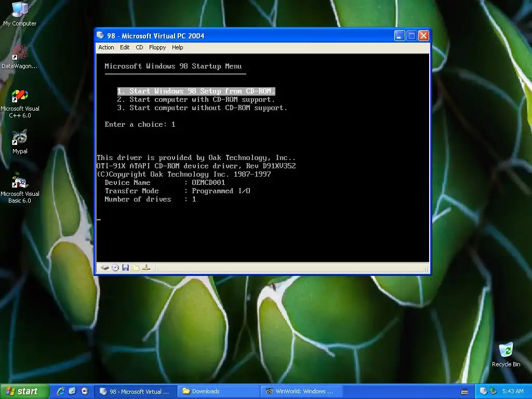This screenshot has height=399, width=532.
Task: Click the shared folder status icon
Action: (136, 268)
